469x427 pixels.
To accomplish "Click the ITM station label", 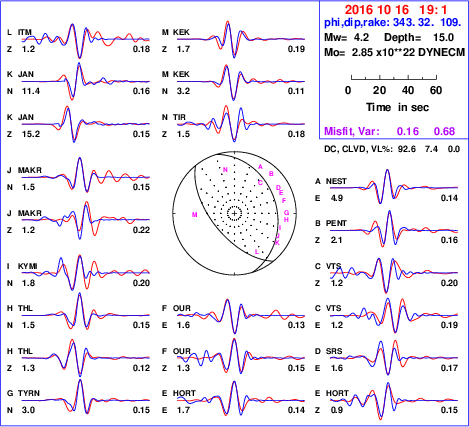I will click(x=25, y=32).
